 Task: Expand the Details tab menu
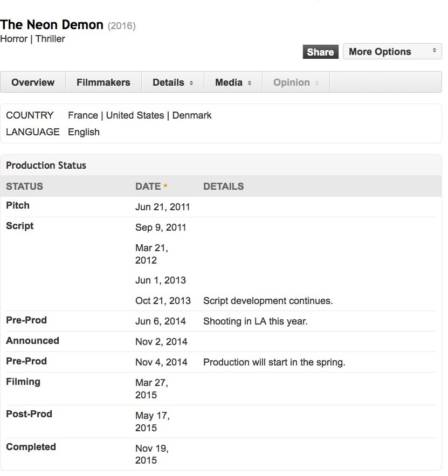[x=173, y=82]
